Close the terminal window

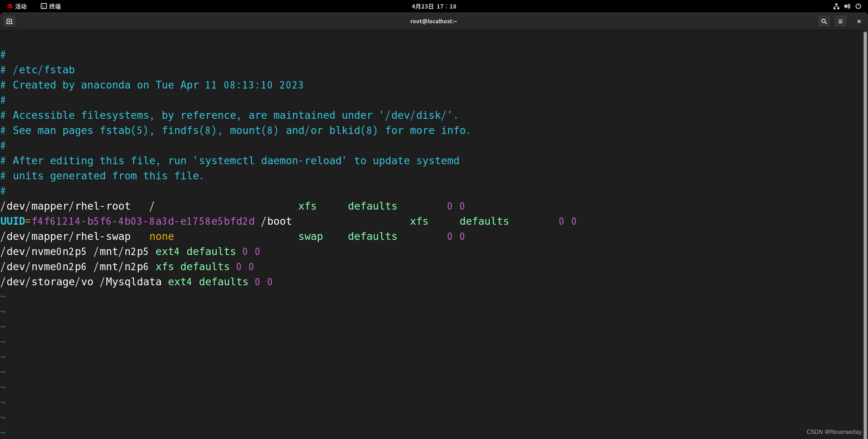click(859, 21)
